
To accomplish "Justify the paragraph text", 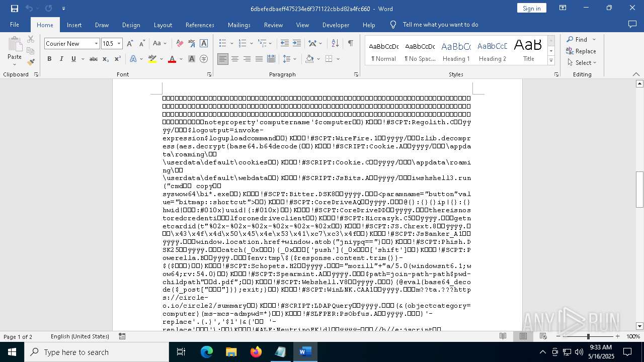I will [259, 59].
